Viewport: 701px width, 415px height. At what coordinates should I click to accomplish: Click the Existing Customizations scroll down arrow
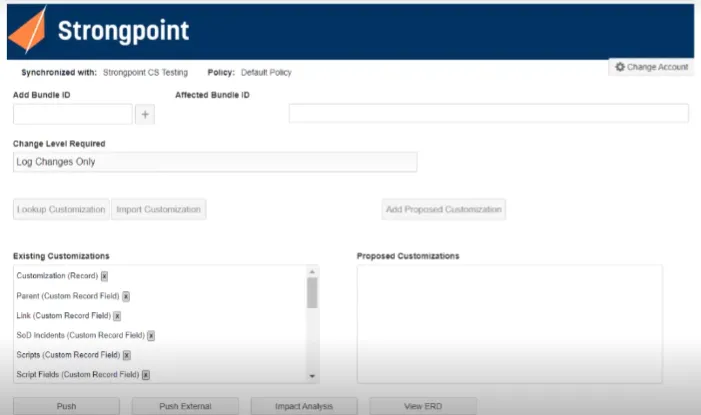pyautogui.click(x=312, y=377)
